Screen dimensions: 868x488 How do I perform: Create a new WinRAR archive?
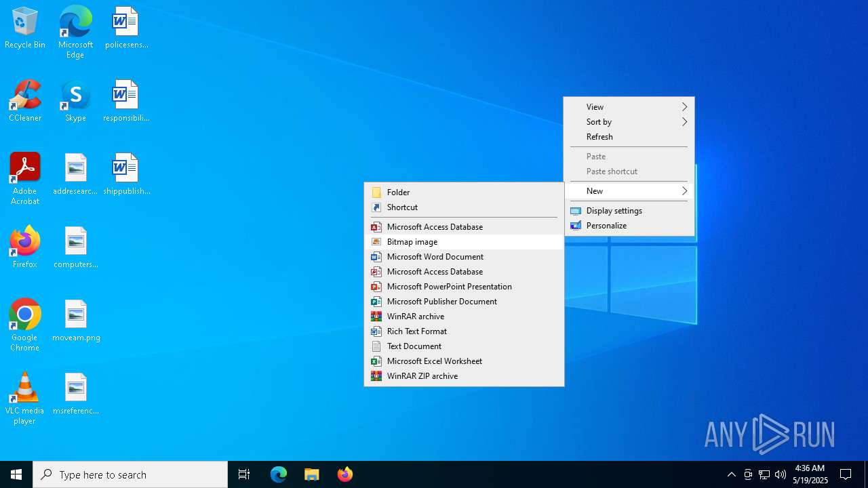click(x=464, y=316)
